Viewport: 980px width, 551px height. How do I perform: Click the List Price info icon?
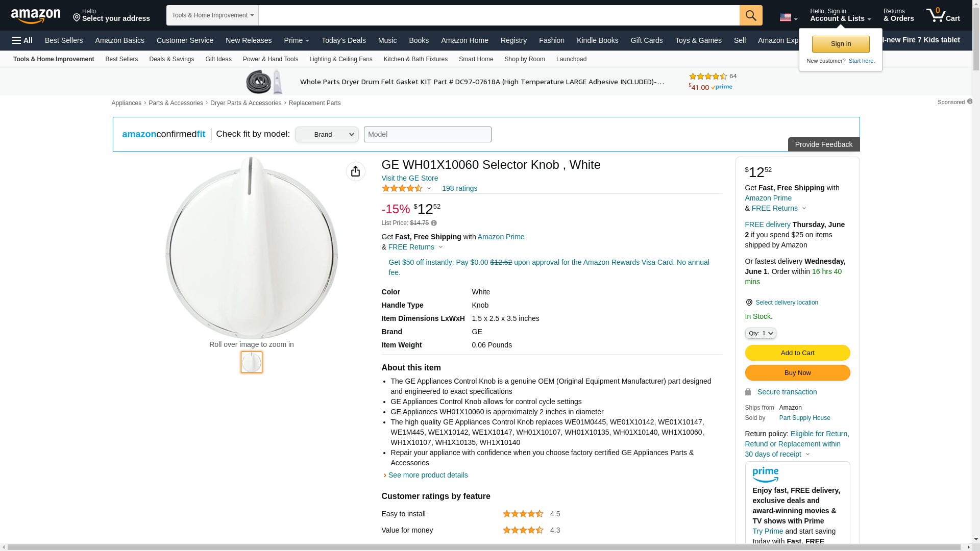434,223
